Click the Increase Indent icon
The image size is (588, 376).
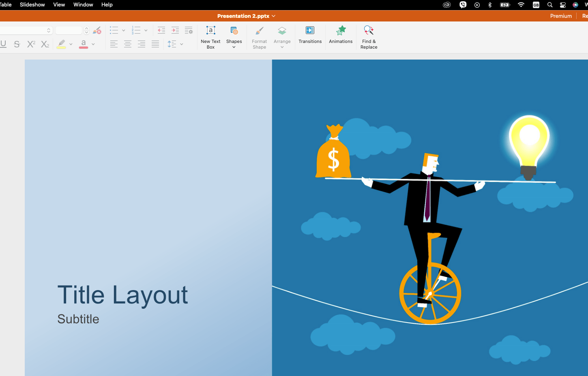(x=175, y=30)
